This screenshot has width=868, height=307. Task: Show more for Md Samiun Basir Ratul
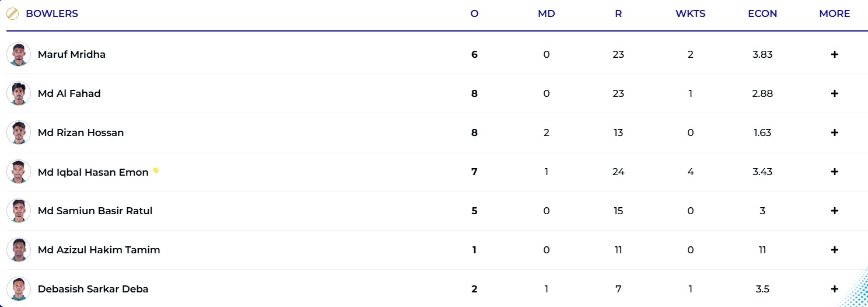[834, 211]
